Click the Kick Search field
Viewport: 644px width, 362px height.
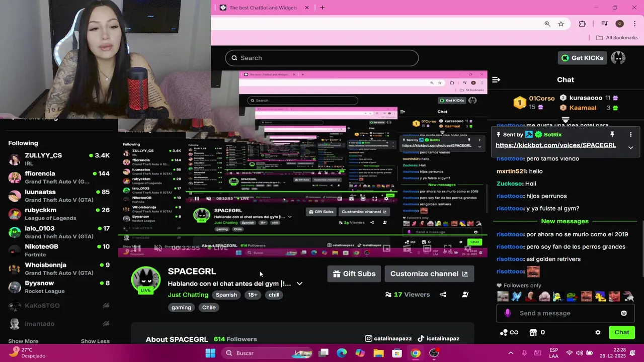pyautogui.click(x=322, y=58)
